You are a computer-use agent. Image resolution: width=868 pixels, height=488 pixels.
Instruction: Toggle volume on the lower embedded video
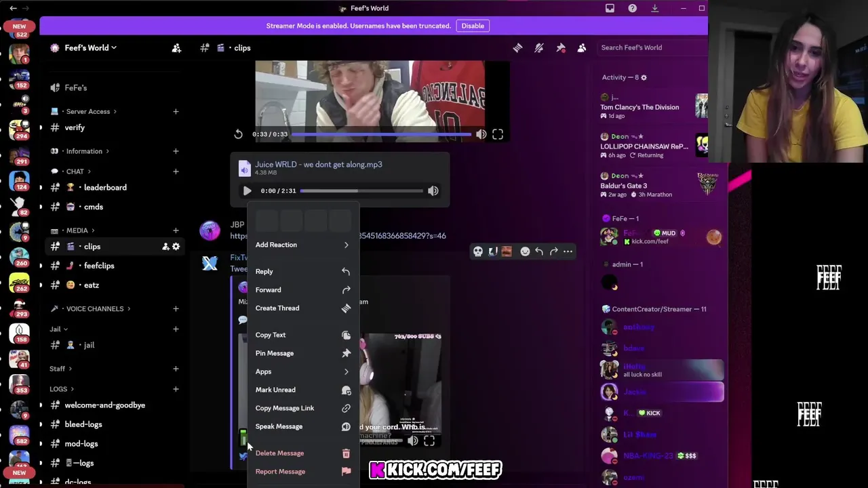[x=413, y=441]
